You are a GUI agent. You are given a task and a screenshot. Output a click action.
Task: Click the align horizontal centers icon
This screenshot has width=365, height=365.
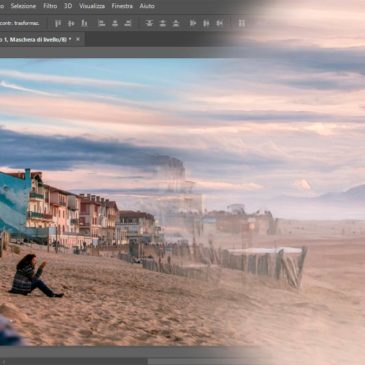pyautogui.click(x=115, y=23)
